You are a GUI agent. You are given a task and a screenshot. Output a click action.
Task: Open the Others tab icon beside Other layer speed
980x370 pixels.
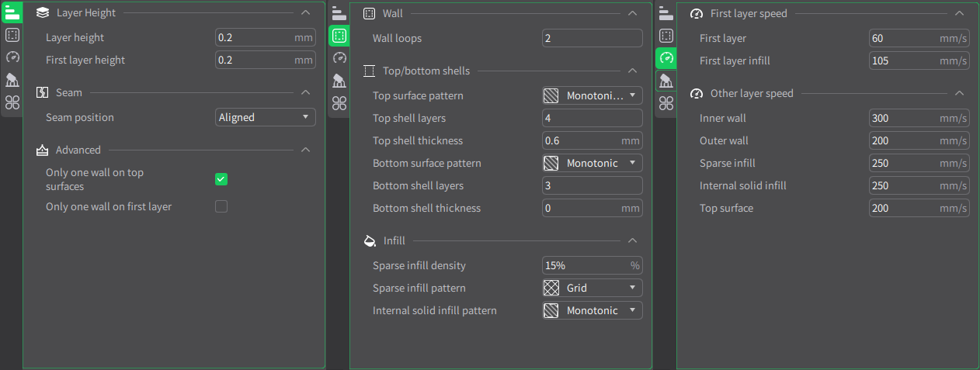665,102
